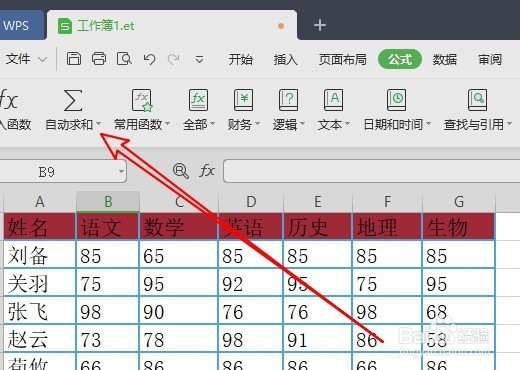Screen dimensions: 520x370
Task: Click the AutoSum sigma icon
Action: 73,100
